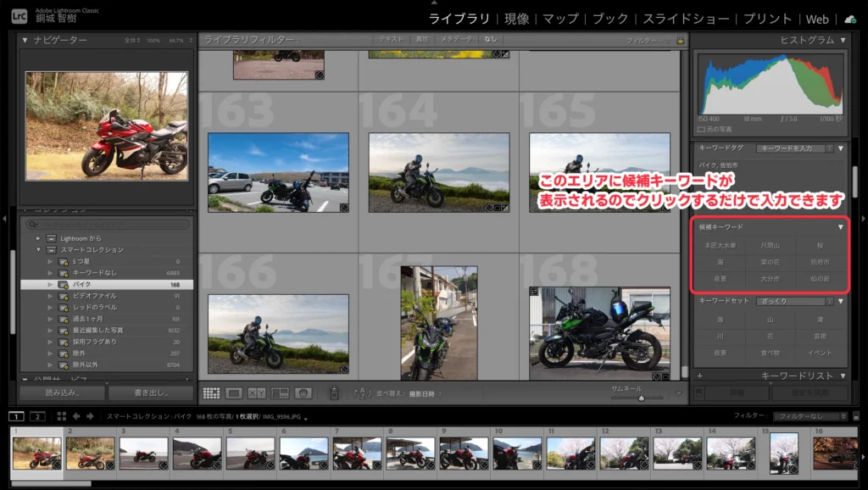Collapse the 候補キーワード section
868x490 pixels.
tap(841, 227)
